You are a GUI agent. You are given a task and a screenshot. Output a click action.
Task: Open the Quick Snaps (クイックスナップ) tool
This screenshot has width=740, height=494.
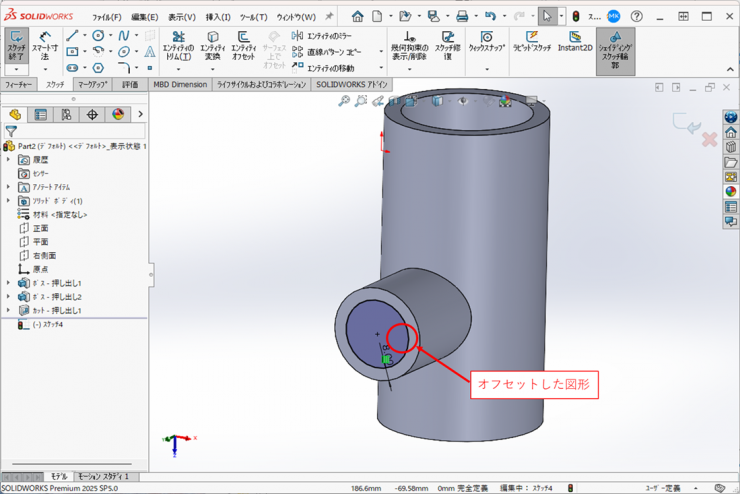[x=486, y=42]
